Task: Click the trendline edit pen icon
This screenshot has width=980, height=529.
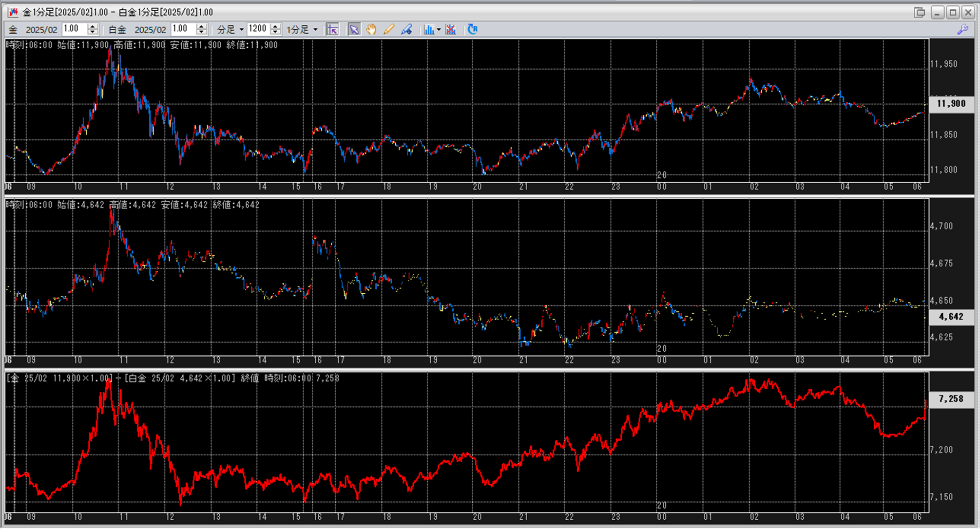Action: pyautogui.click(x=406, y=30)
